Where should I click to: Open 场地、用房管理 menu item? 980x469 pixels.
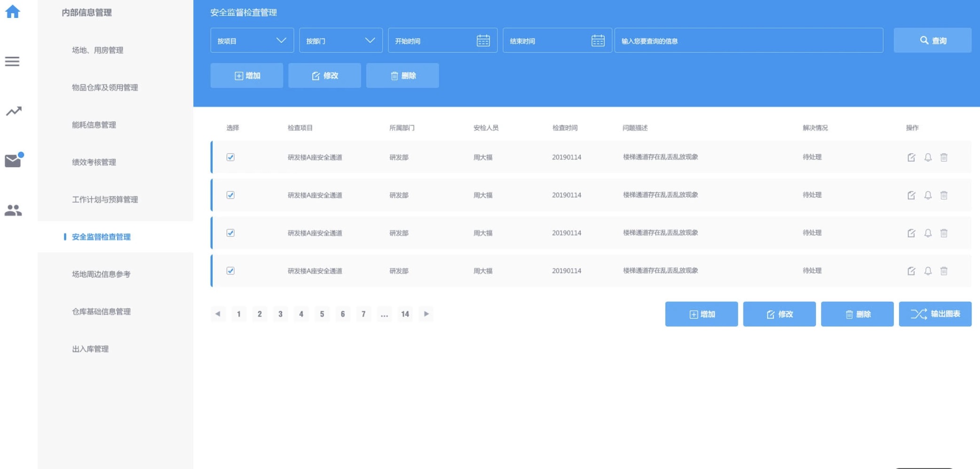pos(98,50)
